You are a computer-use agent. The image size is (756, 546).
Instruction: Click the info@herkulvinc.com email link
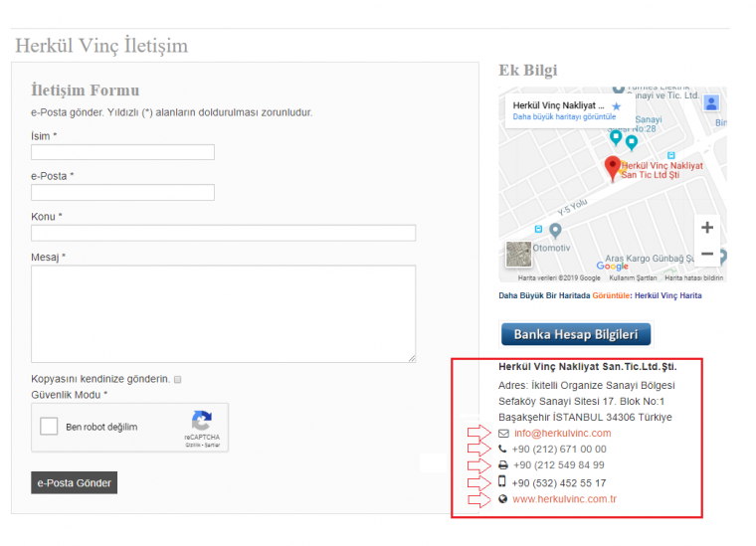(562, 434)
